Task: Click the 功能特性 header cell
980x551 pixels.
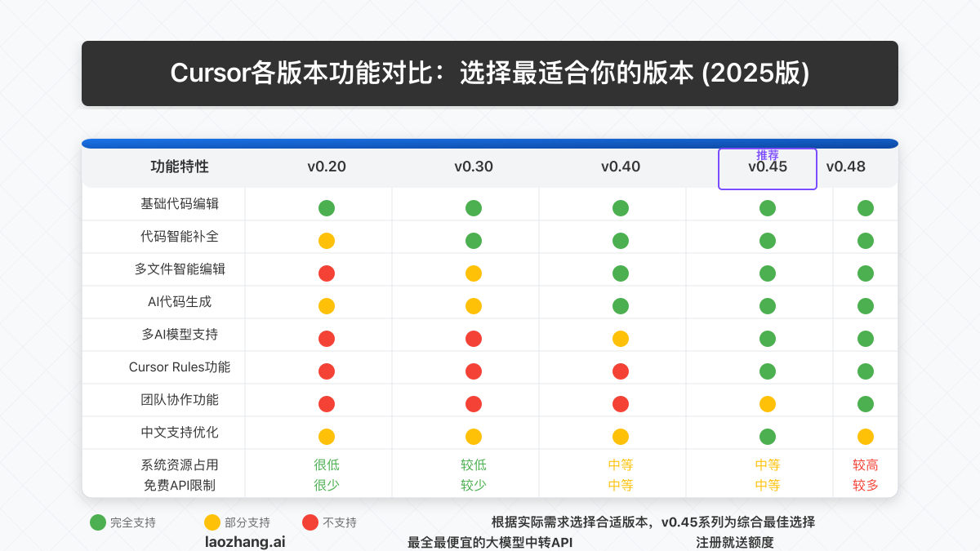Action: tap(180, 167)
